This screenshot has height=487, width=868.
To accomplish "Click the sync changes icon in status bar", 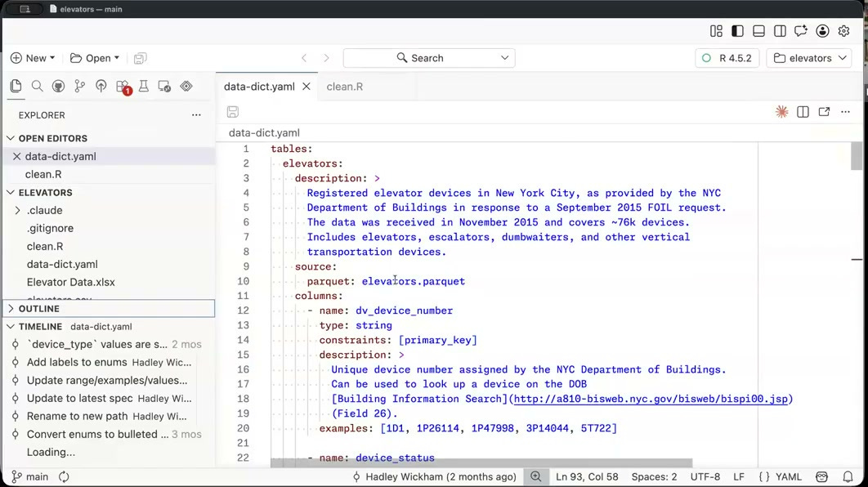I will (64, 476).
